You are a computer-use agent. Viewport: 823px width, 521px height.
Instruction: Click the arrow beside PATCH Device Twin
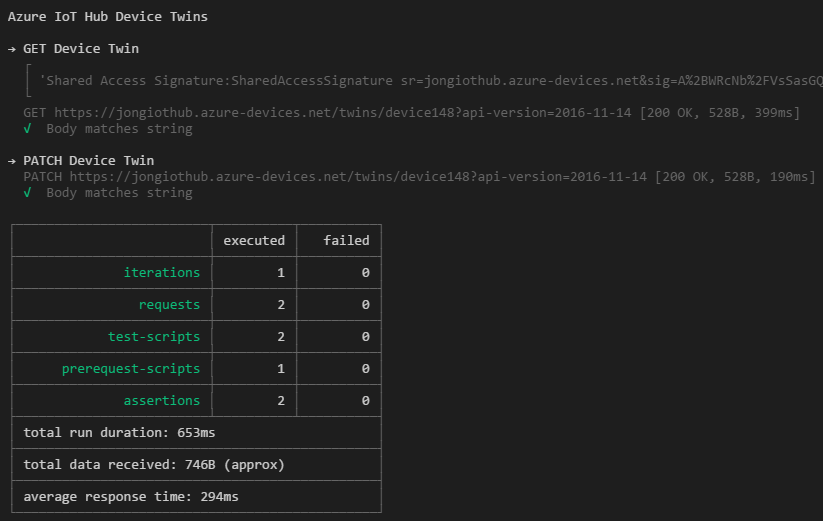click(x=12, y=161)
